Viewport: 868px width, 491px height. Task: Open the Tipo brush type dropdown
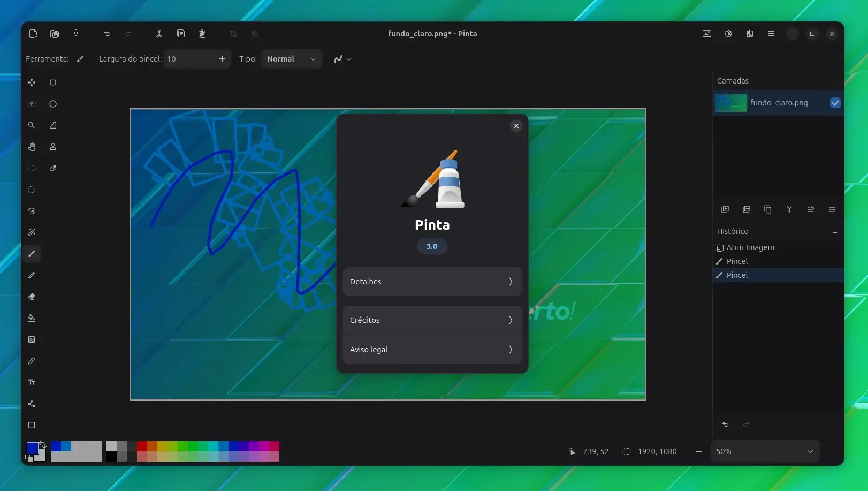click(x=292, y=59)
